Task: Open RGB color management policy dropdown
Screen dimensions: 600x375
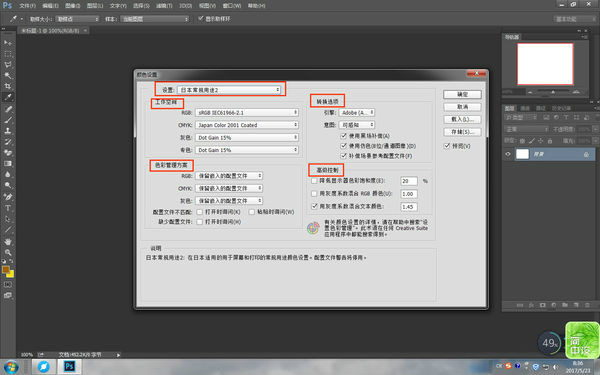Action: 229,176
